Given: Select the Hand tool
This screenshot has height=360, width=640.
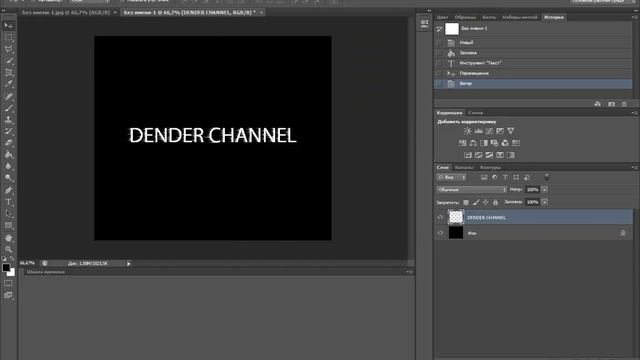Looking at the screenshot, I should point(9,238).
